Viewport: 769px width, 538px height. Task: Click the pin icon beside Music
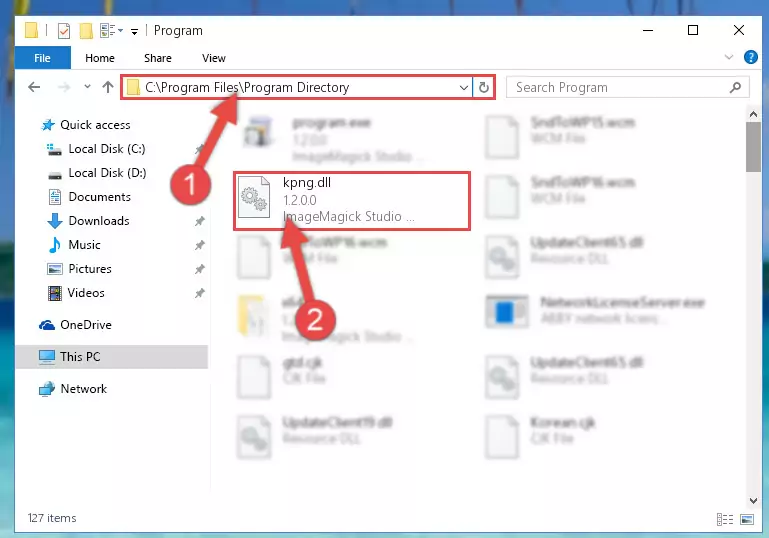[x=200, y=245]
